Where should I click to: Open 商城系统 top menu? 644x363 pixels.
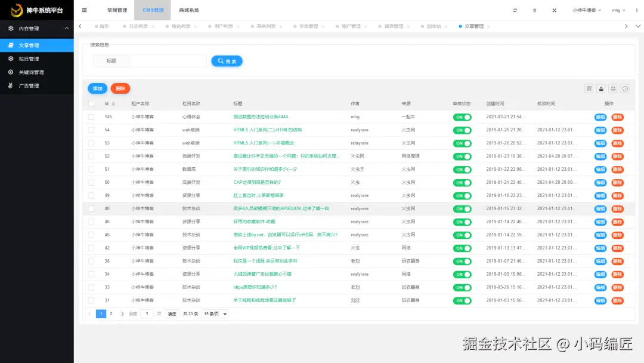pyautogui.click(x=189, y=10)
